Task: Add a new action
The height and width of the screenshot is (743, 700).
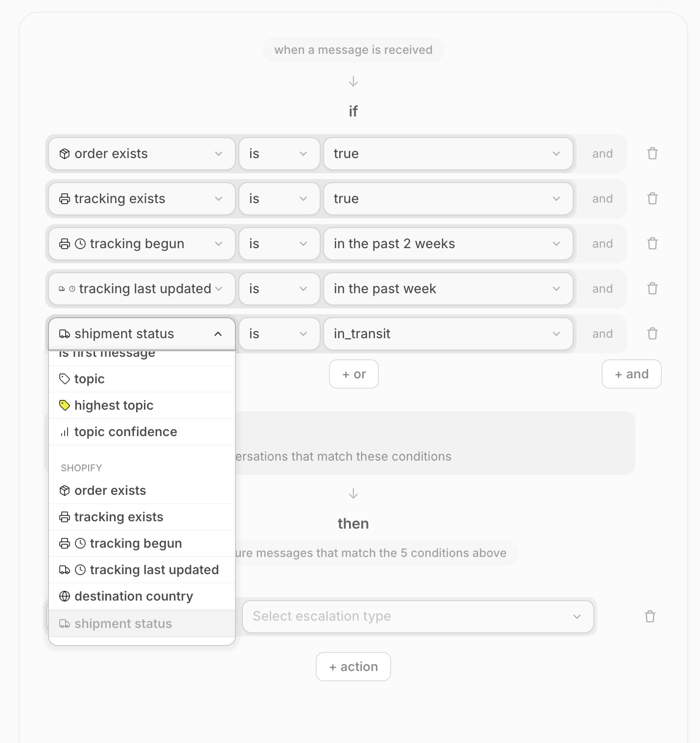Action: coord(353,667)
